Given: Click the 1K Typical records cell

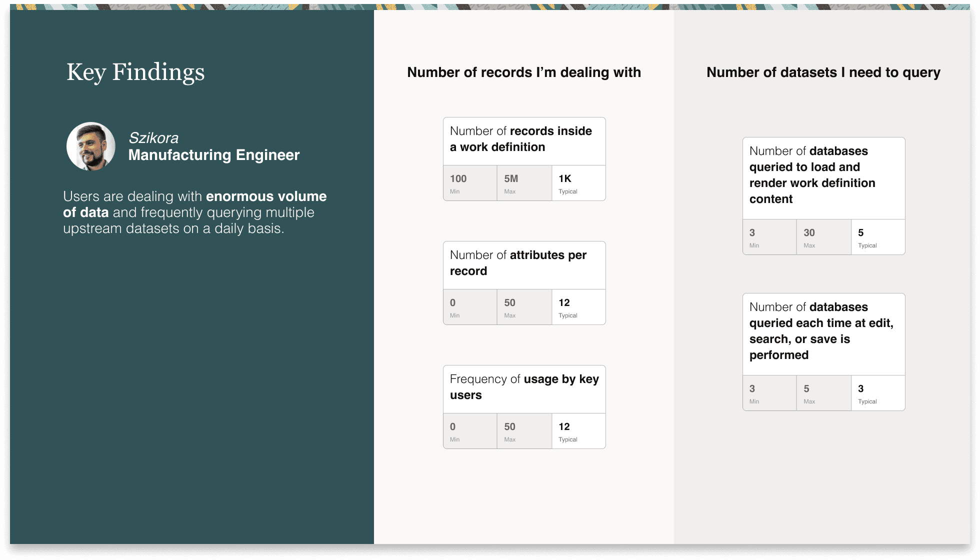Looking at the screenshot, I should click(578, 183).
